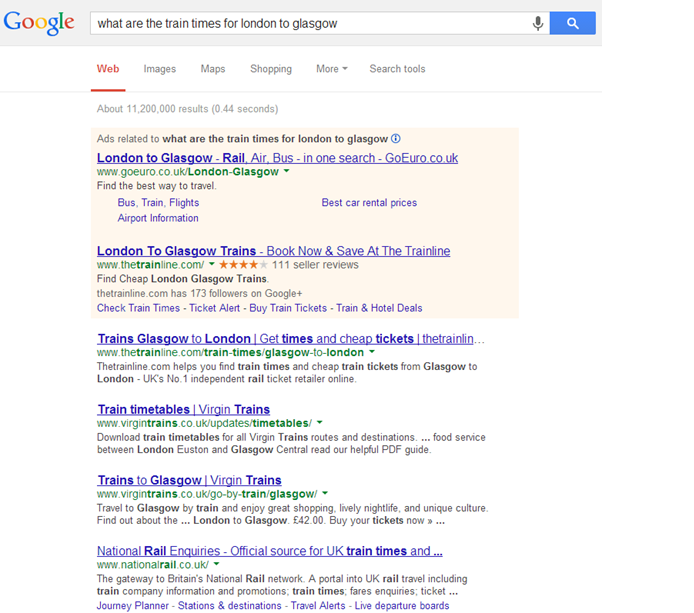Select the Web tab
The height and width of the screenshot is (613, 694).
pyautogui.click(x=108, y=69)
